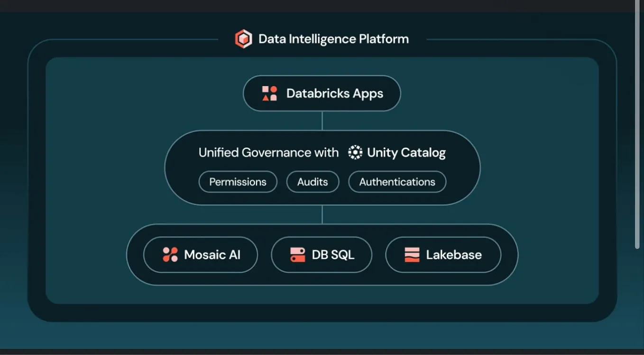
Task: Click the orange triangle in the Databricks Apps icon
Action: [x=265, y=97]
